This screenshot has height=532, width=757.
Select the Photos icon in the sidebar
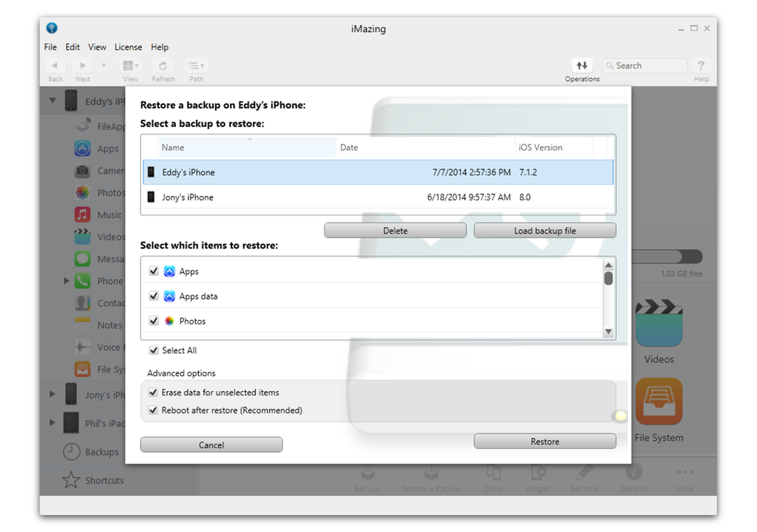tap(82, 193)
